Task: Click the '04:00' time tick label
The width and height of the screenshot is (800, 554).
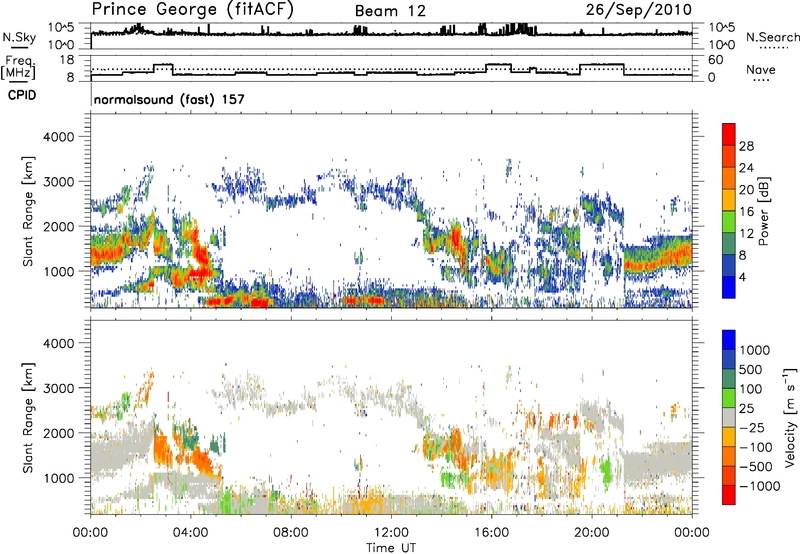Action: 190,533
